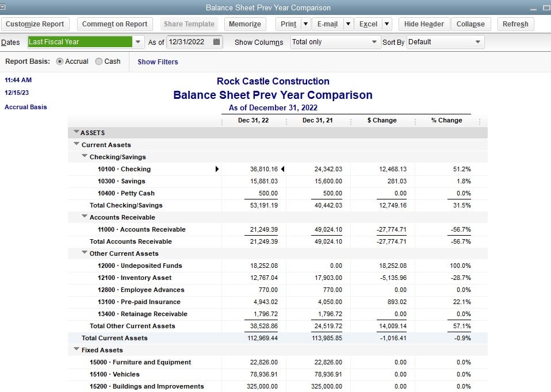
Task: Collapse the Checking/Savings subgroup
Action: [85, 157]
